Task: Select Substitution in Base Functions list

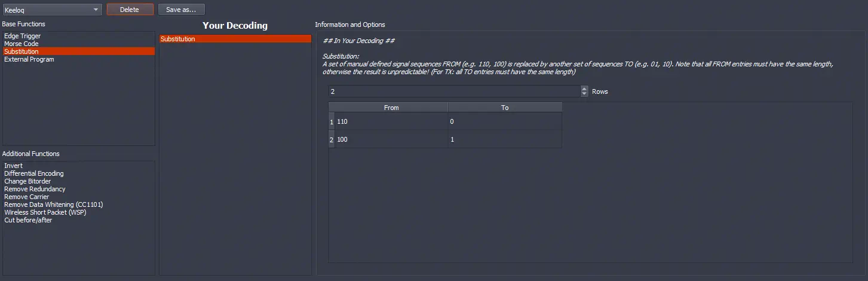Action: coord(21,51)
